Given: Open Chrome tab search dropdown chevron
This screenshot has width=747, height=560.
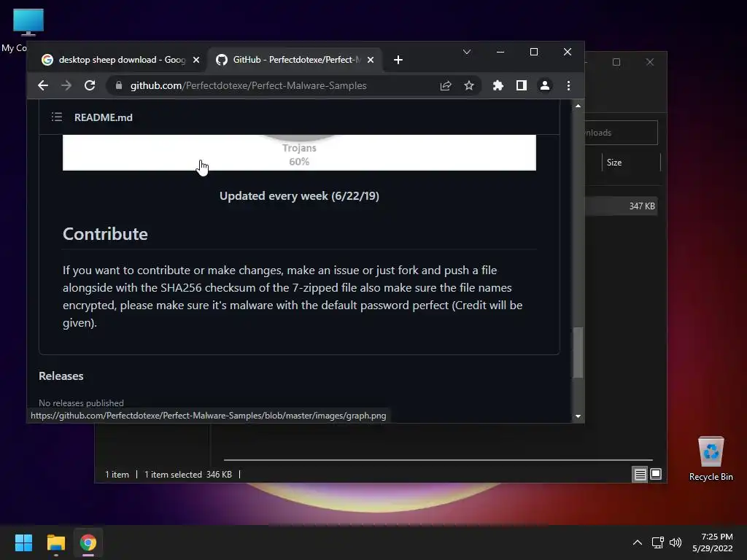Looking at the screenshot, I should tap(467, 52).
